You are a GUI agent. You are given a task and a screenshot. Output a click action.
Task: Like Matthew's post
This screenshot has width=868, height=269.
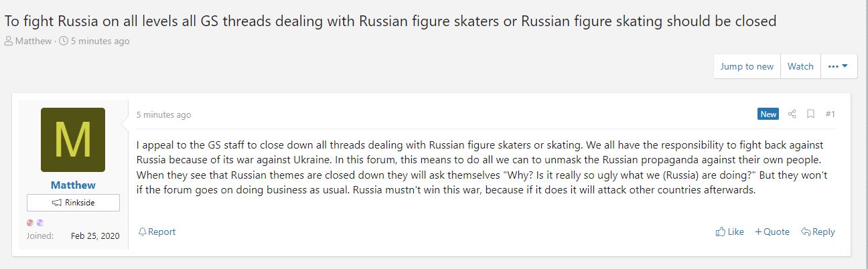coord(729,232)
